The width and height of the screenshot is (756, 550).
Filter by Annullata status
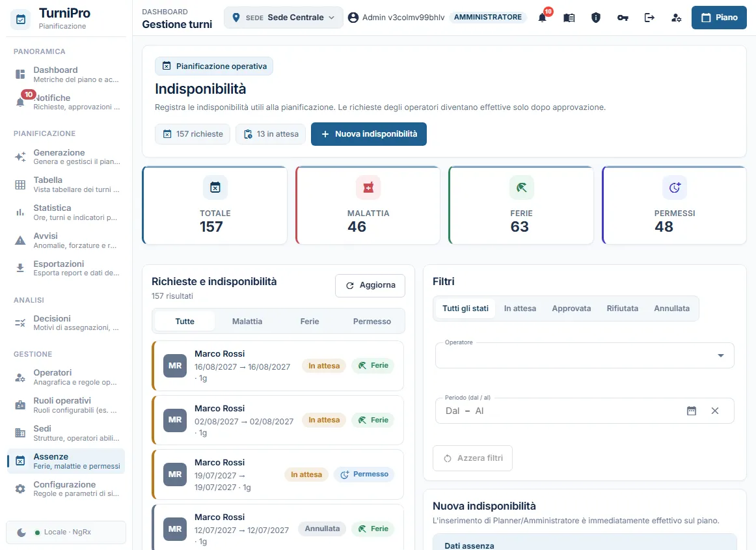click(x=671, y=309)
